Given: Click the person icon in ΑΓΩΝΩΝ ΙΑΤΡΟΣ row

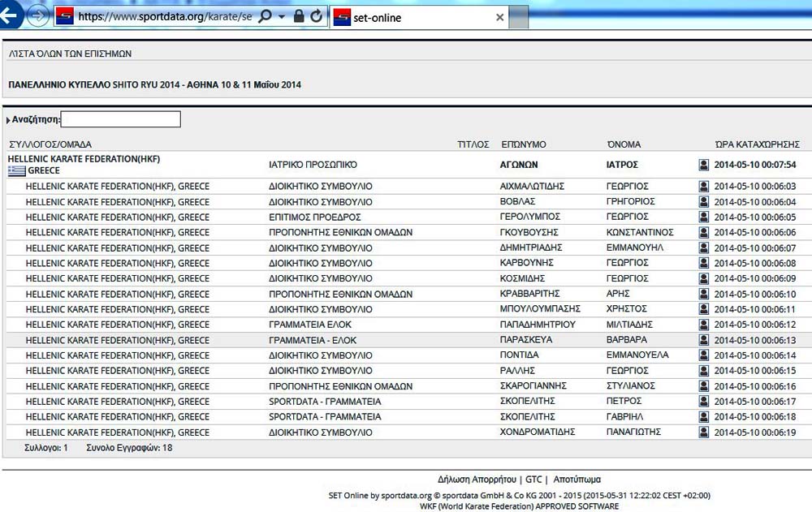Looking at the screenshot, I should click(703, 165).
